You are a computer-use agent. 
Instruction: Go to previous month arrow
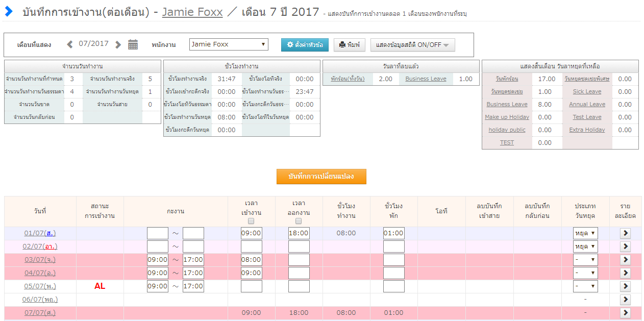(x=70, y=44)
